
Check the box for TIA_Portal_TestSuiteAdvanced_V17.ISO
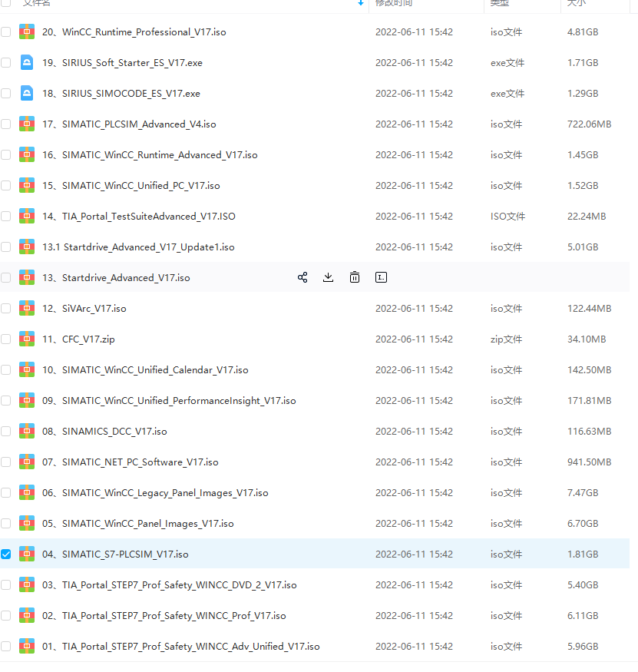click(6, 216)
